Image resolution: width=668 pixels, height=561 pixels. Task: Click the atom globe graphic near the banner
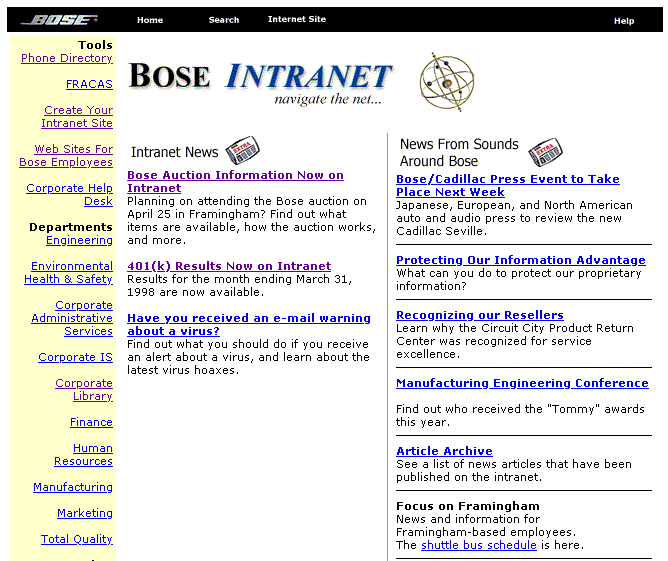click(x=446, y=82)
